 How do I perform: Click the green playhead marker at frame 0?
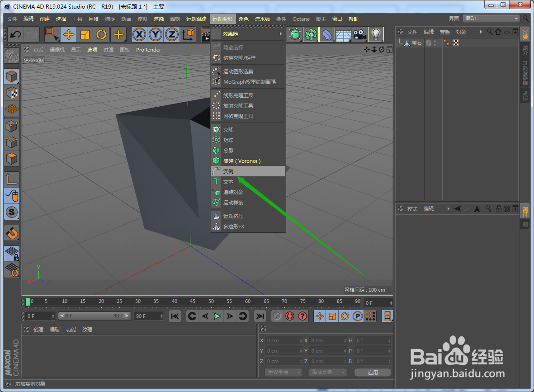(x=28, y=302)
